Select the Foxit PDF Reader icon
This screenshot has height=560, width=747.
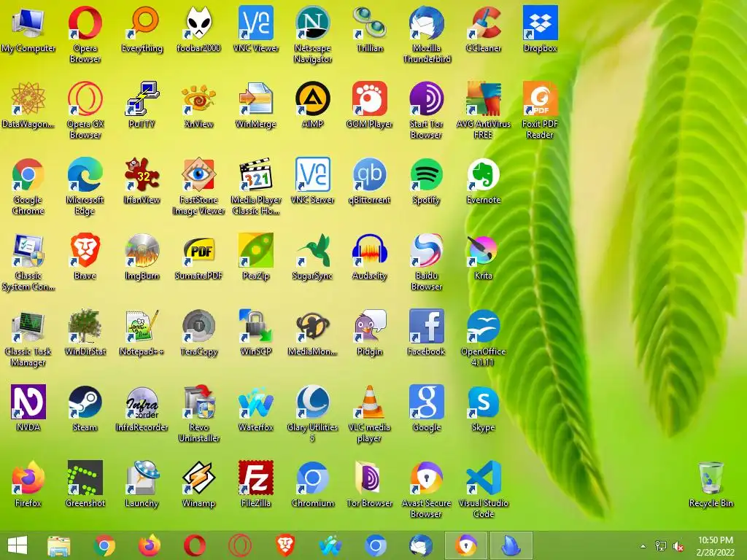tap(541, 109)
